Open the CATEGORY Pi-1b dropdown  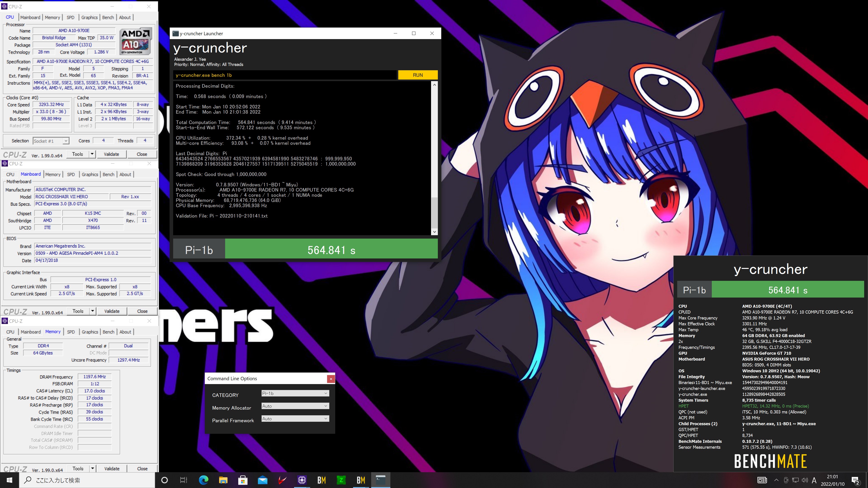(295, 393)
